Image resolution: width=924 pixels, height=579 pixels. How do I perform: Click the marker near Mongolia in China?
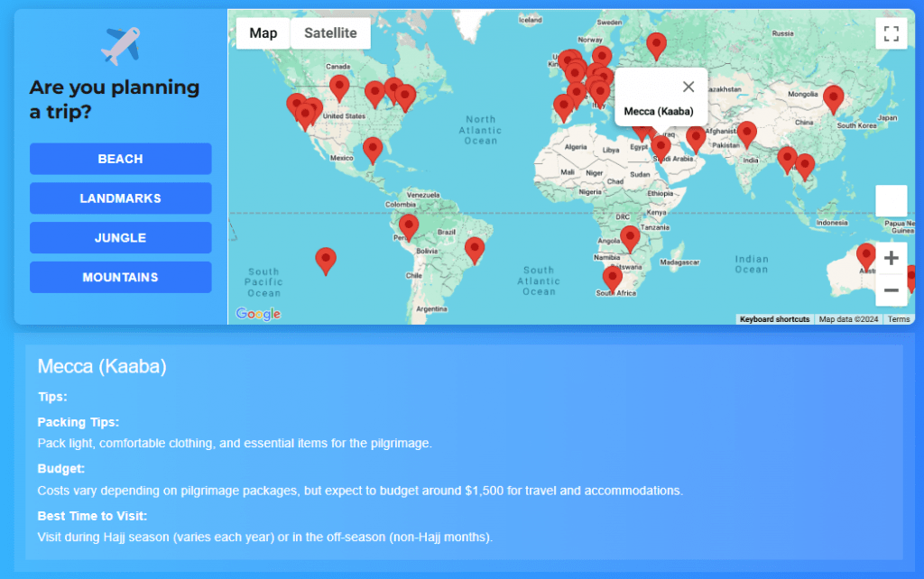(x=834, y=97)
